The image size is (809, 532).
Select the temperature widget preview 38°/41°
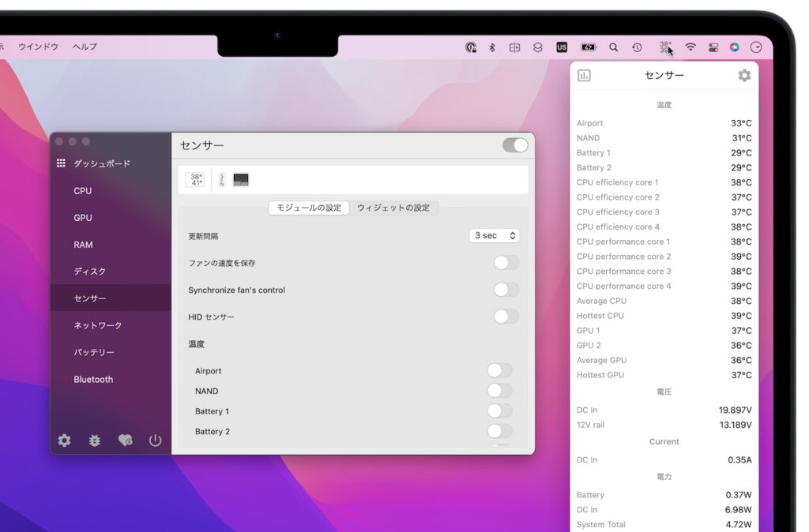point(194,179)
